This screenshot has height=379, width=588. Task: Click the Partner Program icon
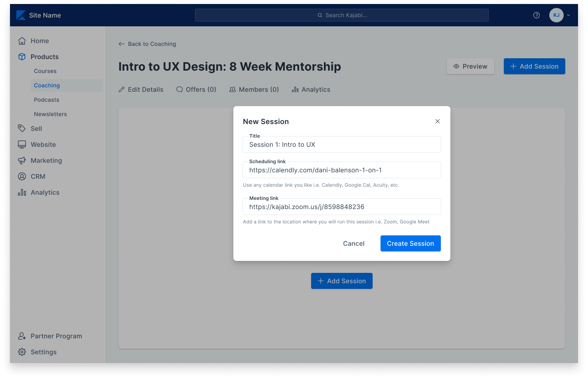click(22, 336)
